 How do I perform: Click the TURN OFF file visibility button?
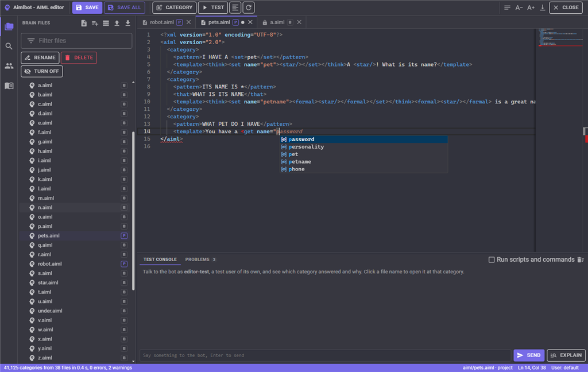coord(41,71)
